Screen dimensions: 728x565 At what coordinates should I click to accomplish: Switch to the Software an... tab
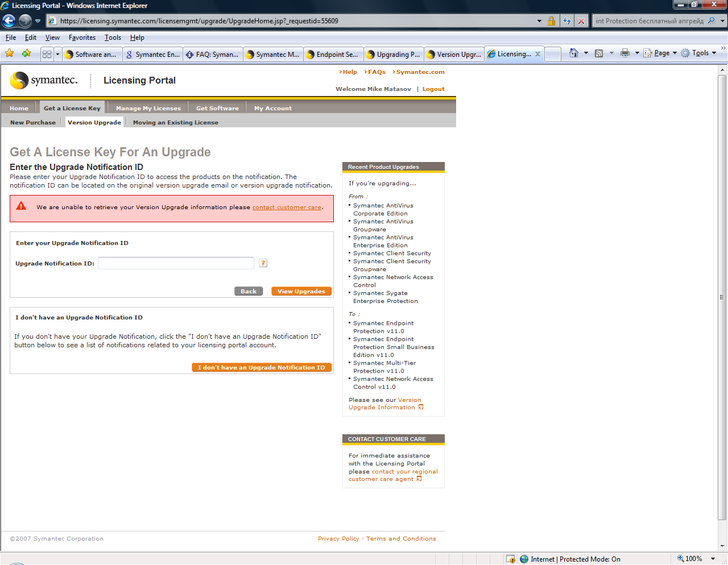(92, 55)
